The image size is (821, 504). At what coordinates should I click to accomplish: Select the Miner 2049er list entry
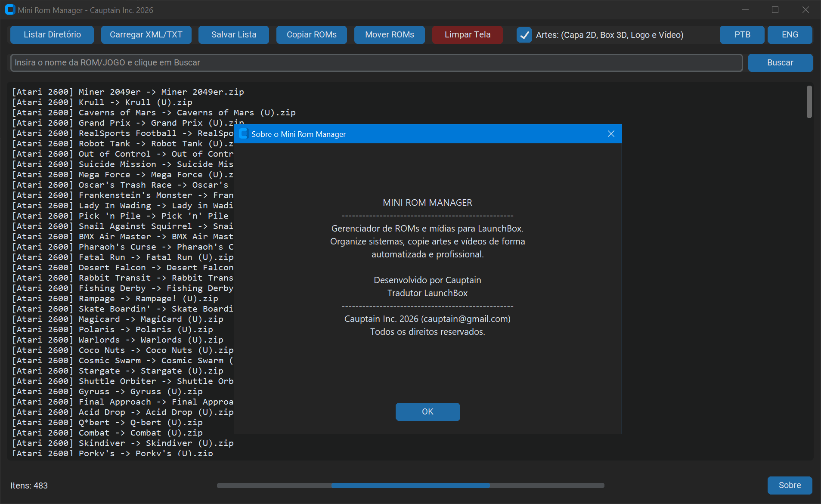(128, 92)
